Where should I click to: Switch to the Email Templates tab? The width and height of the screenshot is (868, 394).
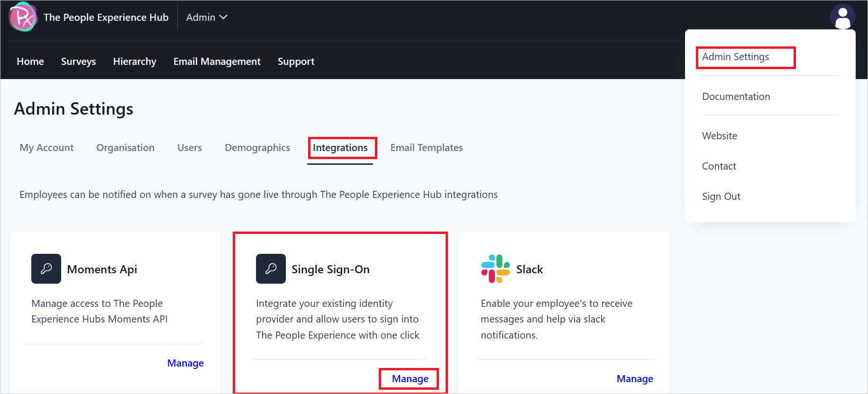click(426, 148)
